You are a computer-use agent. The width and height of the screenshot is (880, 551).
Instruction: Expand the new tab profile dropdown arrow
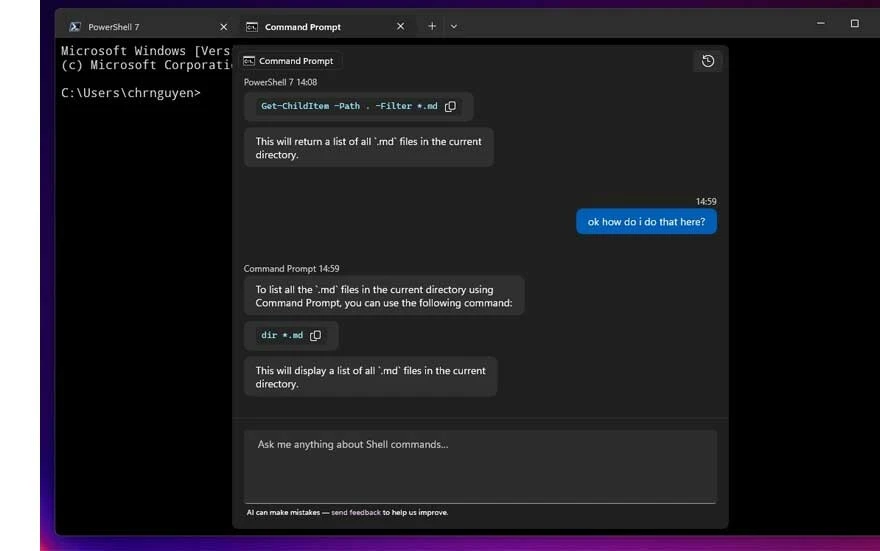click(x=453, y=26)
